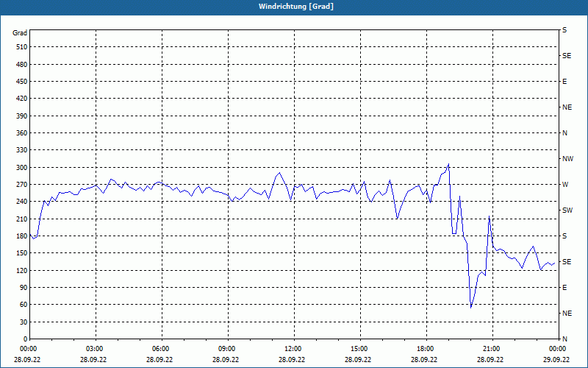Click the 'NW' compass label
The width and height of the screenshot is (588, 368).
pyautogui.click(x=567, y=159)
